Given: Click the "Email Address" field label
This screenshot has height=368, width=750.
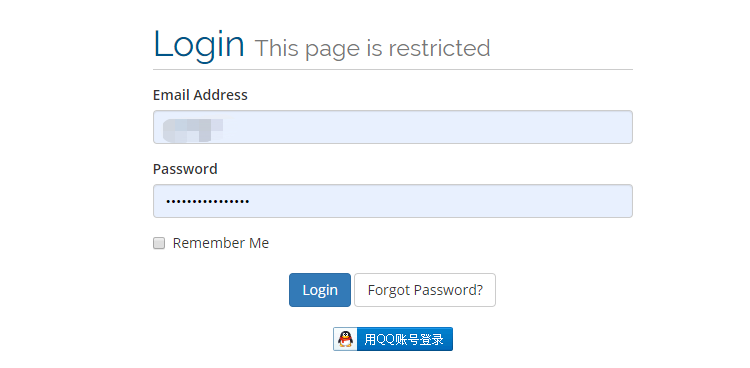Looking at the screenshot, I should click(x=200, y=95).
